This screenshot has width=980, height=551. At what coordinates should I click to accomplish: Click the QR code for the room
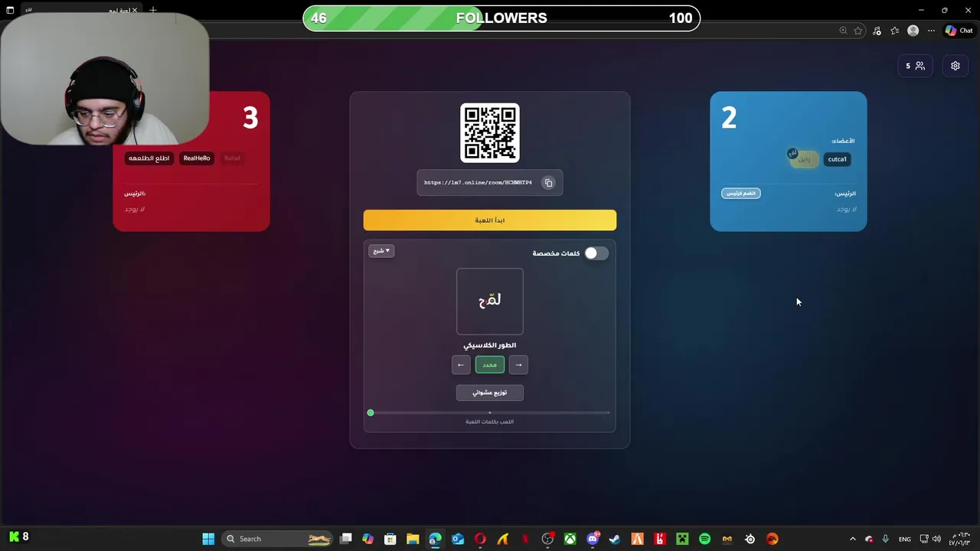tap(490, 133)
